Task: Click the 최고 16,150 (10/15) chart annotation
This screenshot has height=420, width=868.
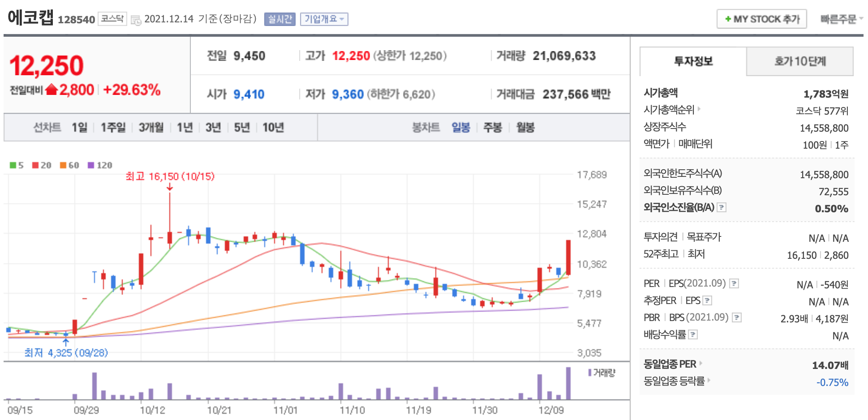Action: pos(170,176)
